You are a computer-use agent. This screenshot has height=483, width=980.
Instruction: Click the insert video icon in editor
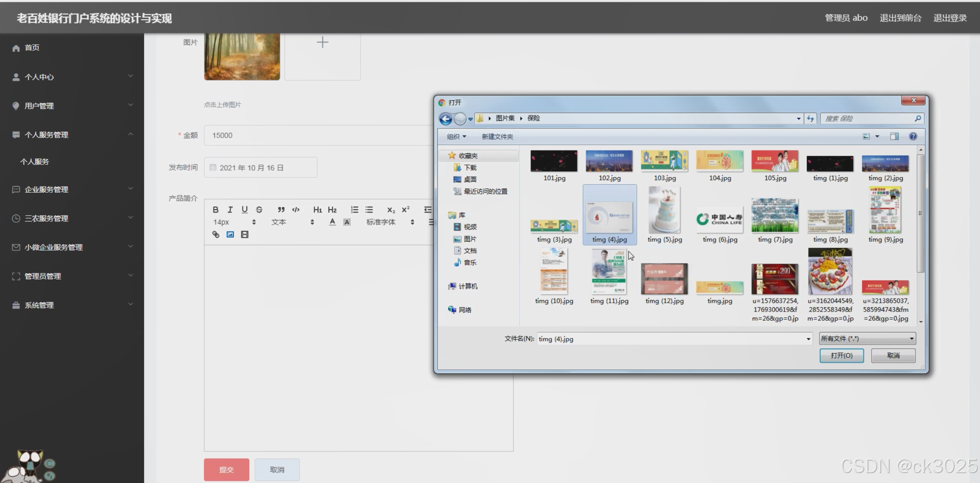pyautogui.click(x=245, y=234)
